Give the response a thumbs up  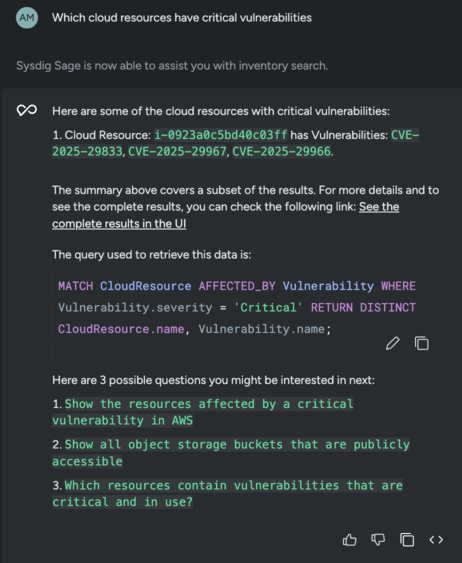point(349,540)
